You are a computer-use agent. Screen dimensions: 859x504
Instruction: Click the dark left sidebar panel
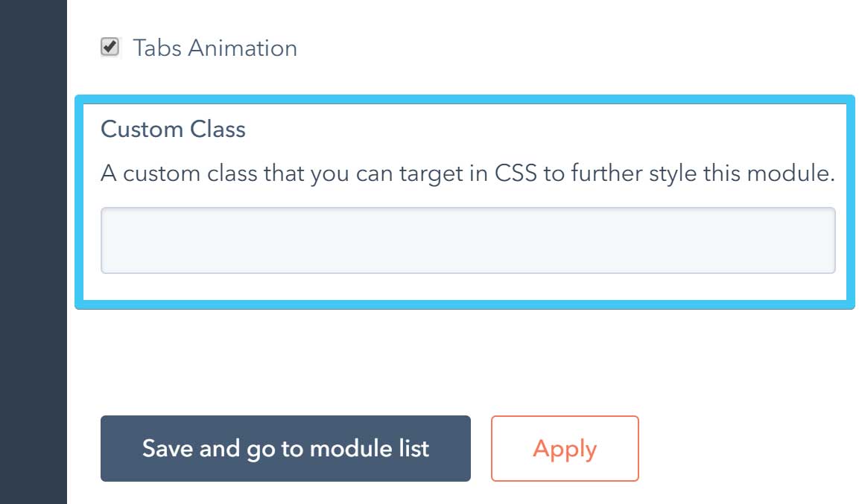tap(34, 252)
